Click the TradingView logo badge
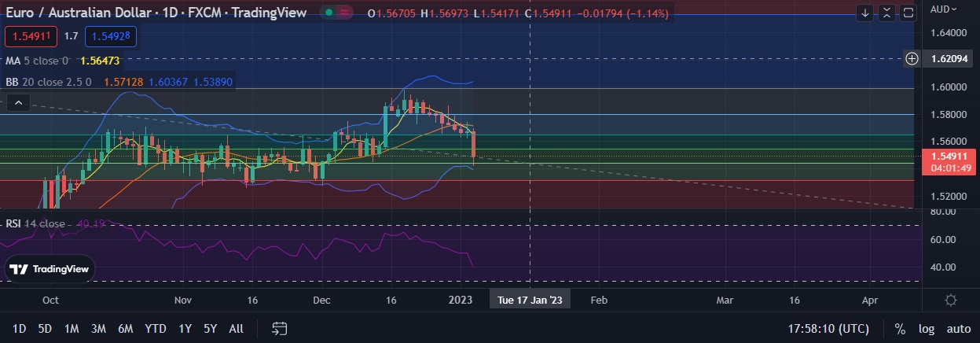This screenshot has width=980, height=343. 48,269
